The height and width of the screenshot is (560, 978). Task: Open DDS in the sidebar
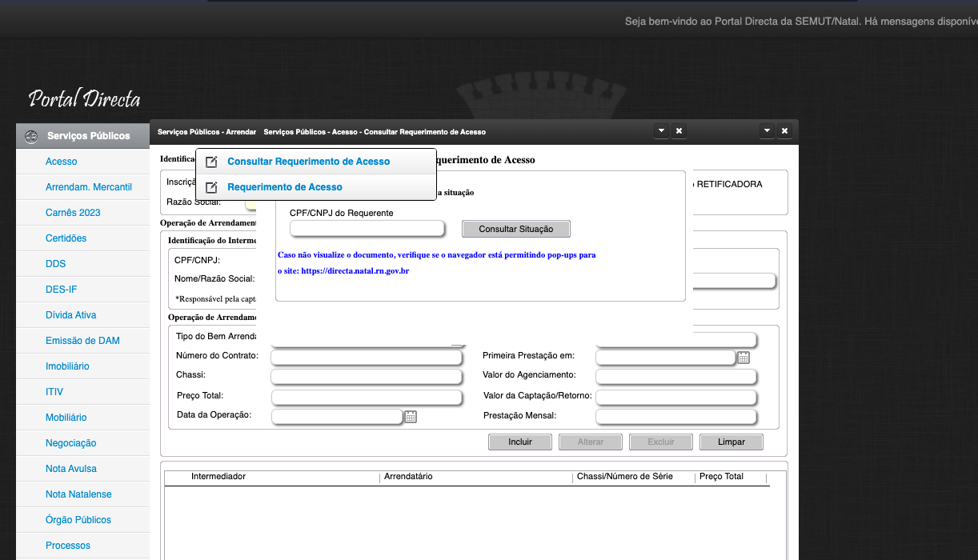(x=56, y=264)
